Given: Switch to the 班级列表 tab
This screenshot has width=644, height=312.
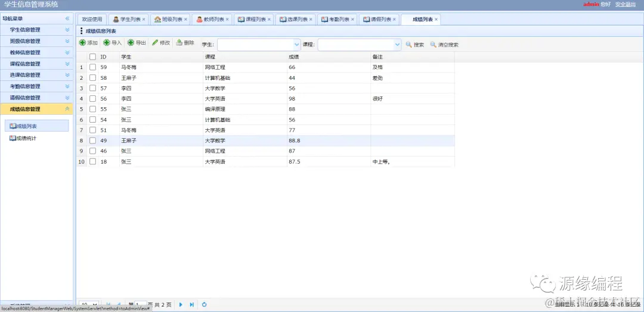Looking at the screenshot, I should pyautogui.click(x=172, y=19).
